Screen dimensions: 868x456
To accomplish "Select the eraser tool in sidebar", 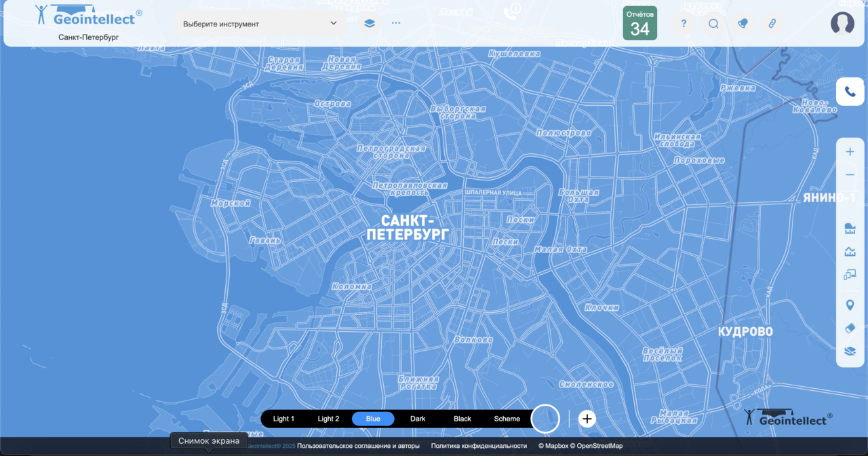I will (x=850, y=328).
